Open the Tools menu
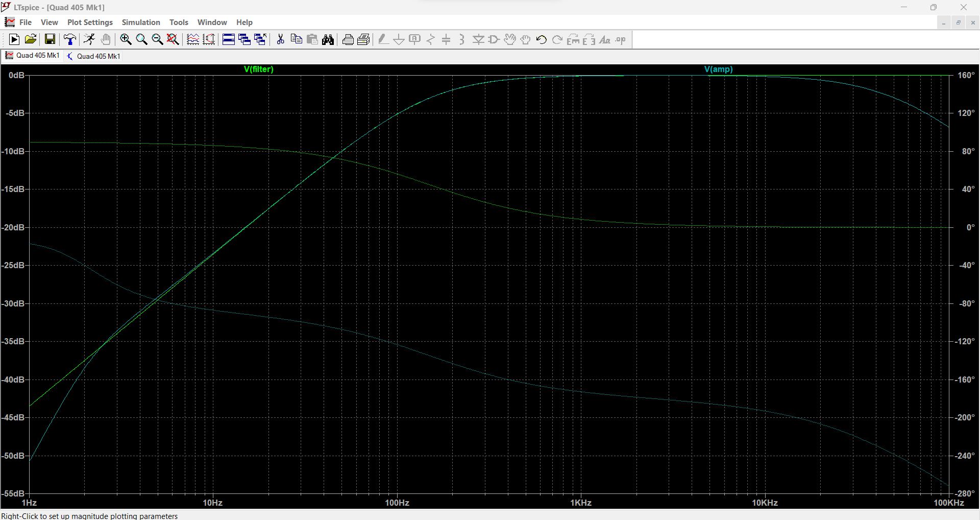The height and width of the screenshot is (520, 980). pyautogui.click(x=179, y=22)
